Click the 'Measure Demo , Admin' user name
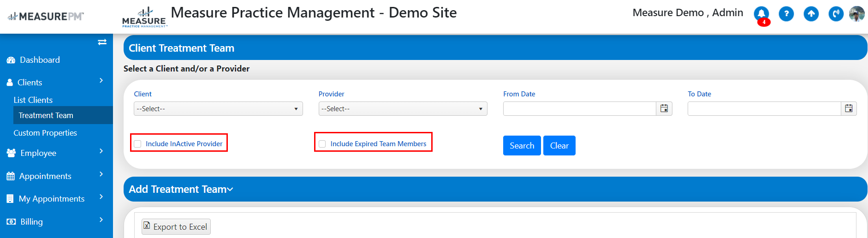The width and height of the screenshot is (868, 238). [688, 13]
